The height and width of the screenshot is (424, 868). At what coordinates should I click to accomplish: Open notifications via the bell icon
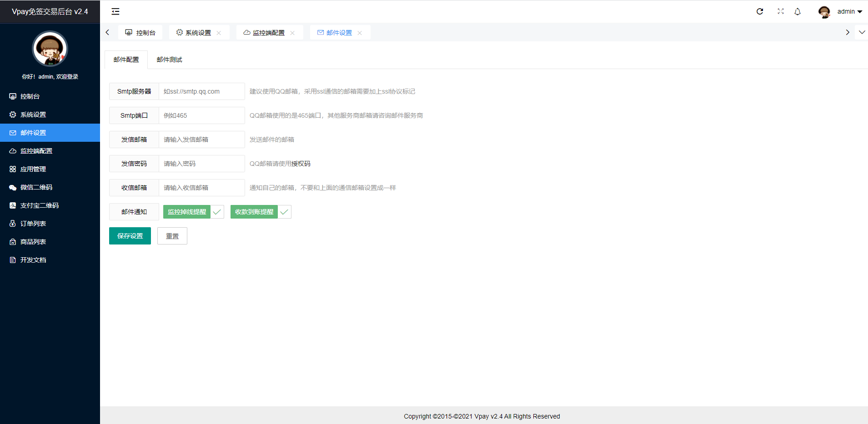point(798,11)
